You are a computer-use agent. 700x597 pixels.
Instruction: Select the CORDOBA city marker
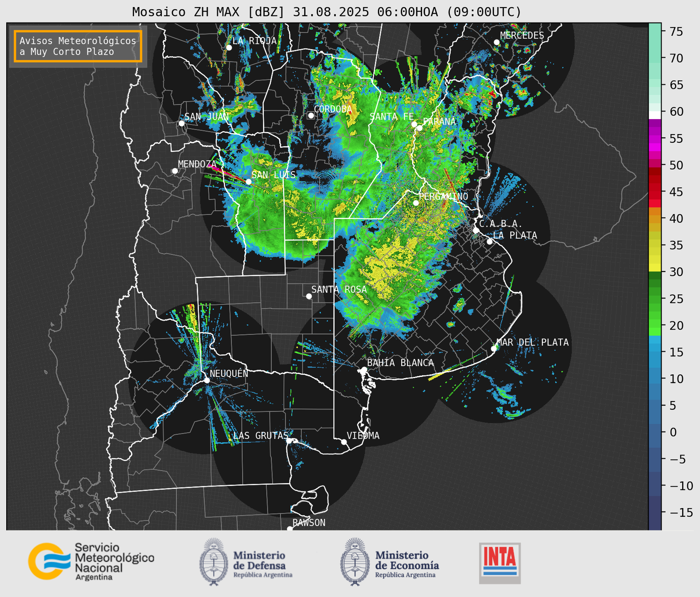pos(311,115)
